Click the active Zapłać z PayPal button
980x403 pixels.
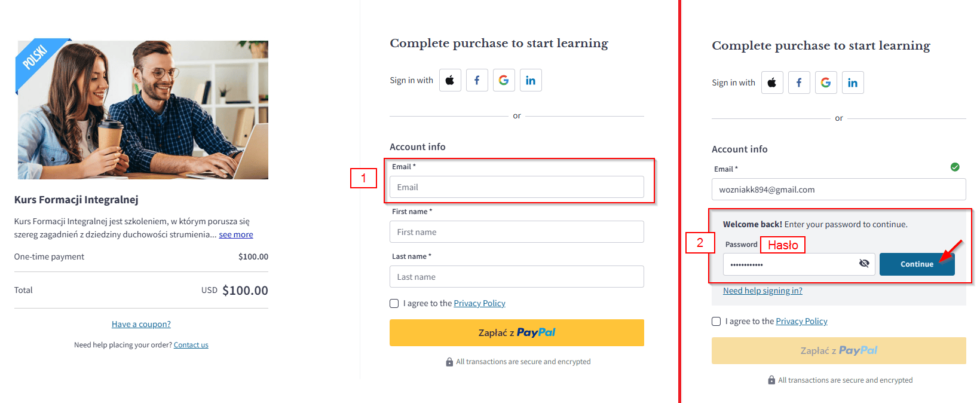click(516, 332)
